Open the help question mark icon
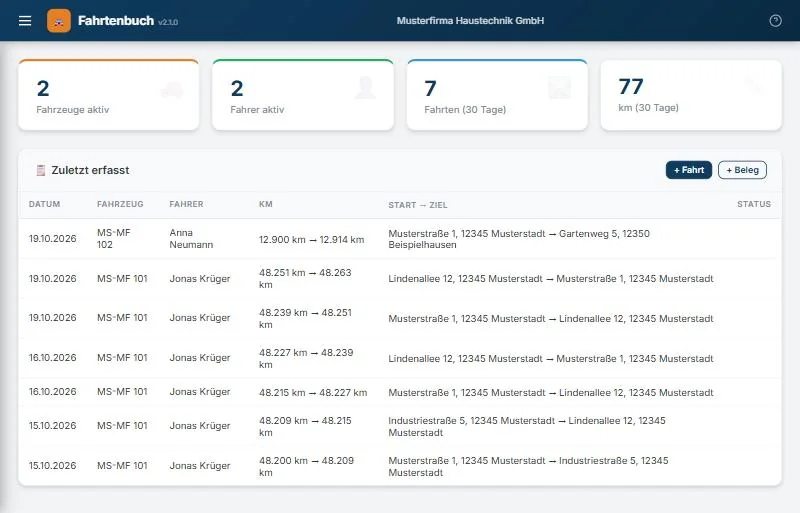This screenshot has height=513, width=800. tap(775, 21)
